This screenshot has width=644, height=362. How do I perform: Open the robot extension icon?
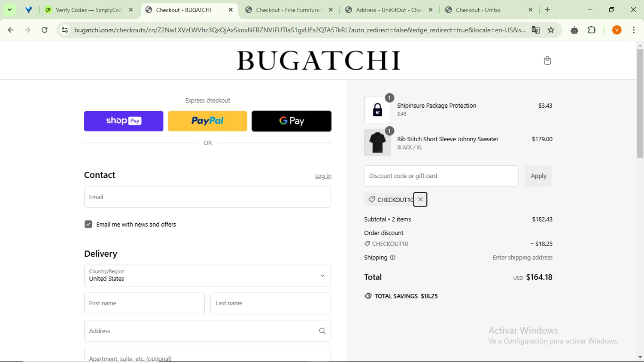tap(574, 30)
